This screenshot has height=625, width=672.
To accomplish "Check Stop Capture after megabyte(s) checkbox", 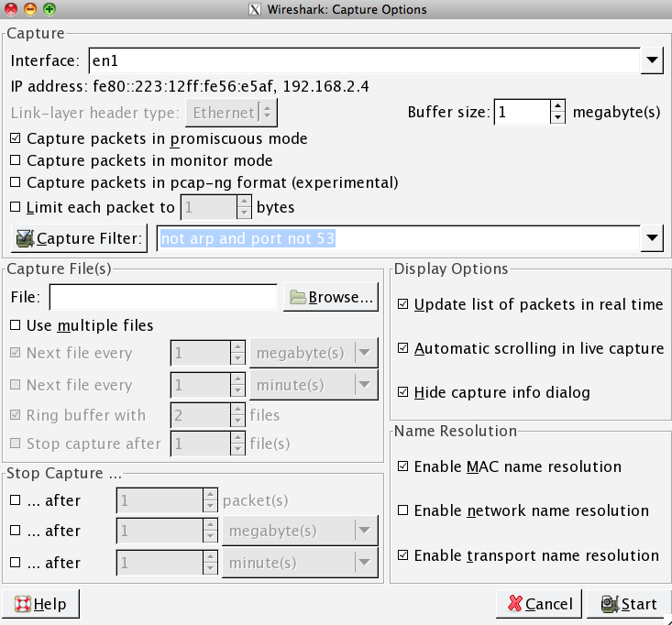I will tap(16, 531).
